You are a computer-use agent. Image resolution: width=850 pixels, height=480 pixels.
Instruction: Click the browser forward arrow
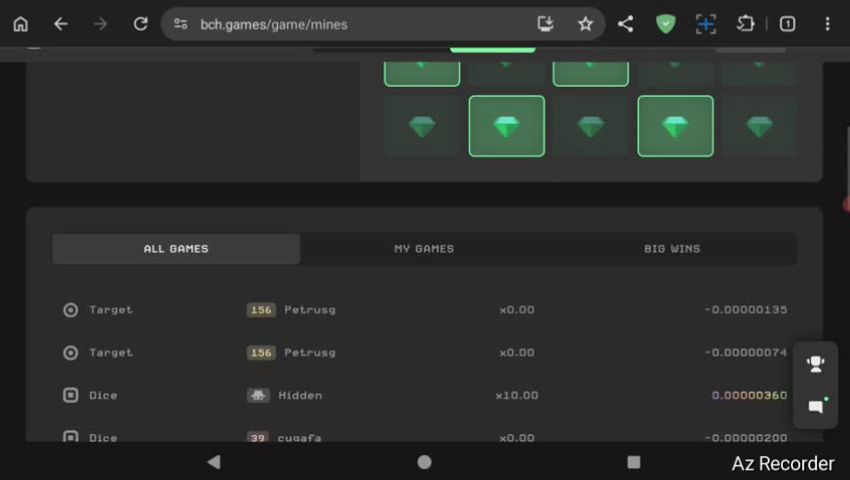pyautogui.click(x=100, y=24)
